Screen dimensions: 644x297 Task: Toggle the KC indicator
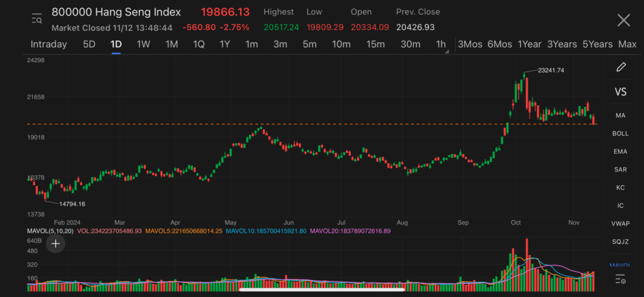point(620,188)
